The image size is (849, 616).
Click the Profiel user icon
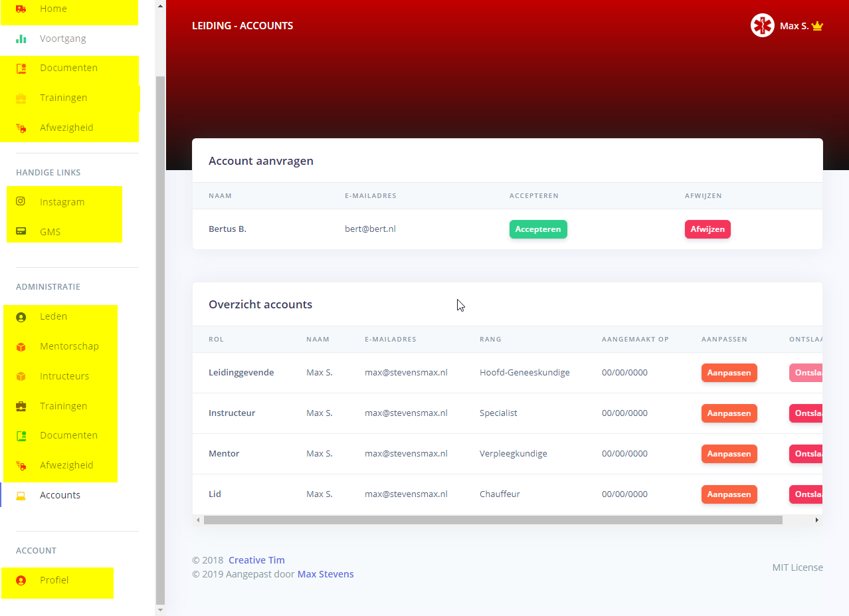(21, 580)
